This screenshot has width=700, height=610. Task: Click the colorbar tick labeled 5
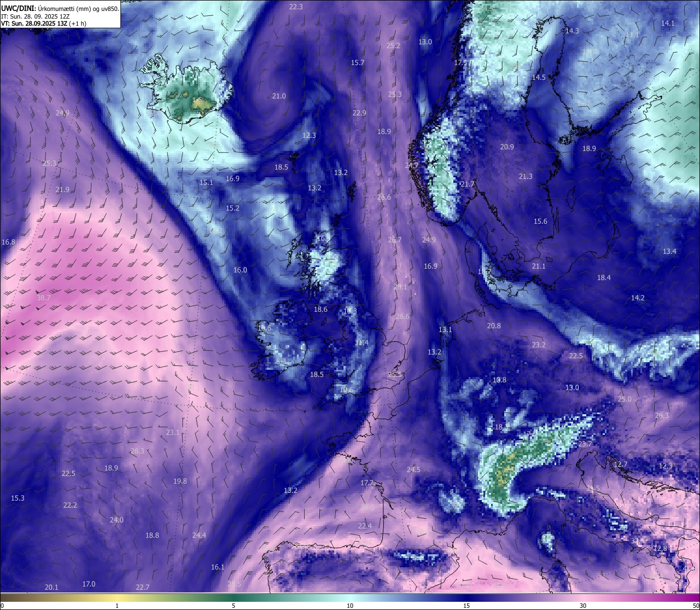(234, 606)
